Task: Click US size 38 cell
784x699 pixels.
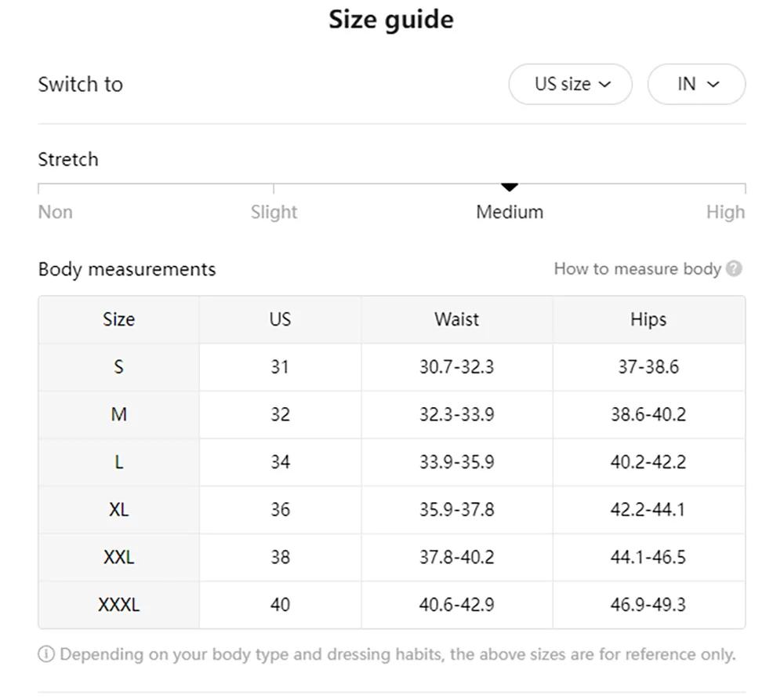Action: [x=280, y=557]
